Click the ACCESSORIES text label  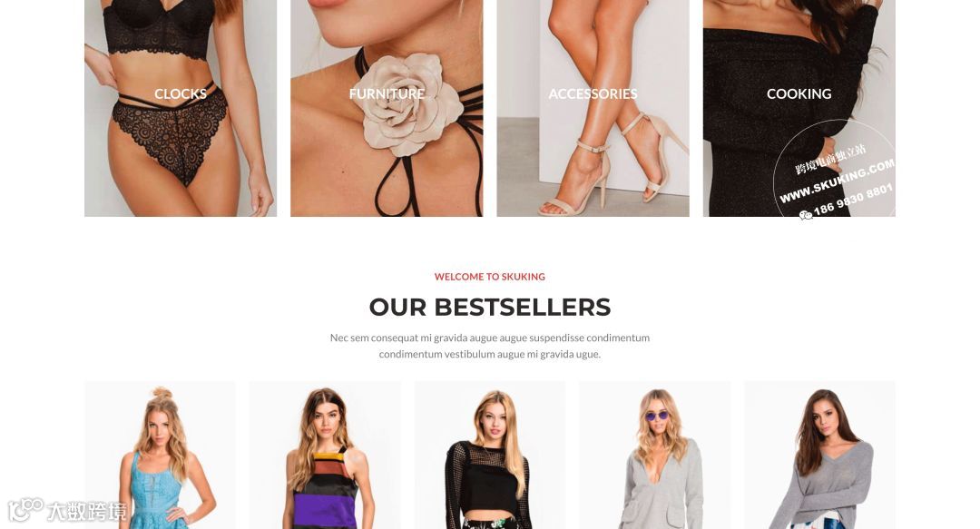pos(593,93)
